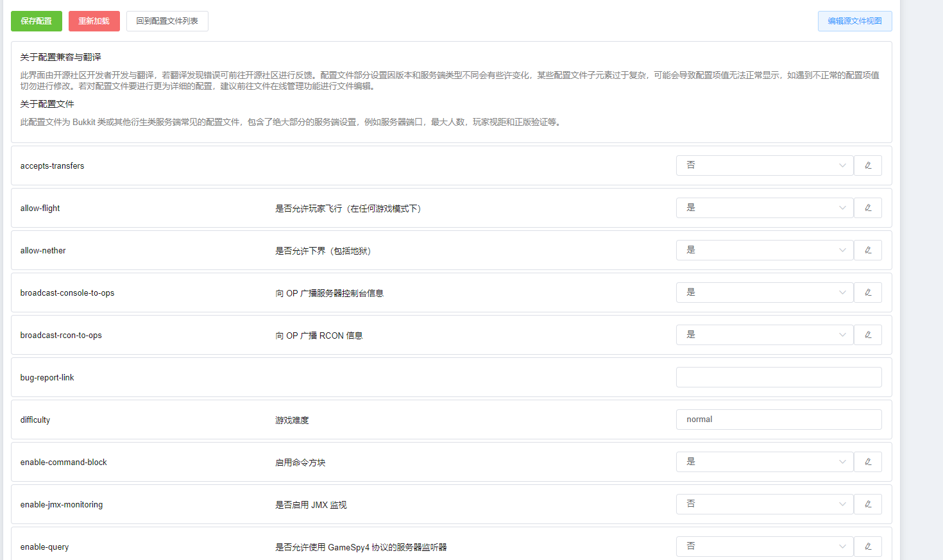Screen dimensions: 943x560
Task: Open broadcast-console-to-ops dropdown
Action: tap(764, 293)
